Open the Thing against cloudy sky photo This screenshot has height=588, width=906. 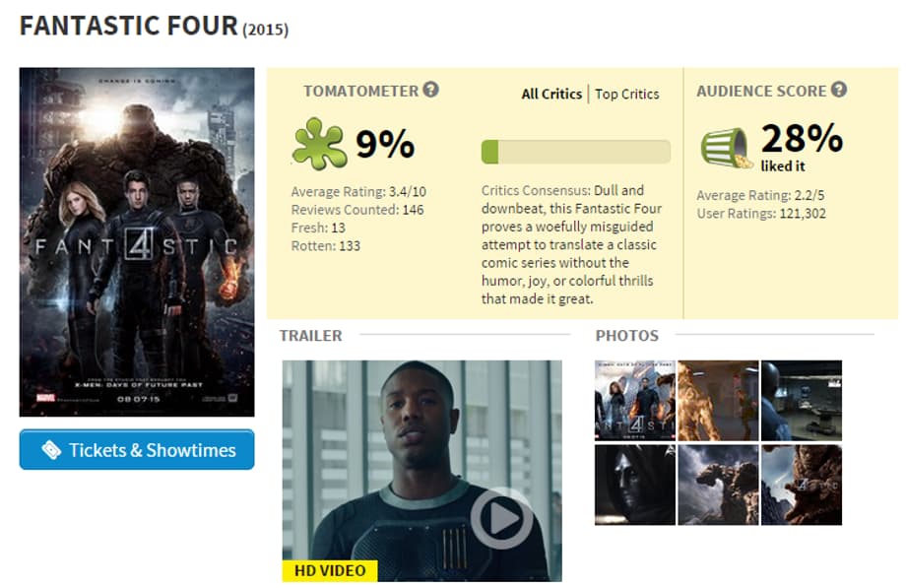point(718,485)
